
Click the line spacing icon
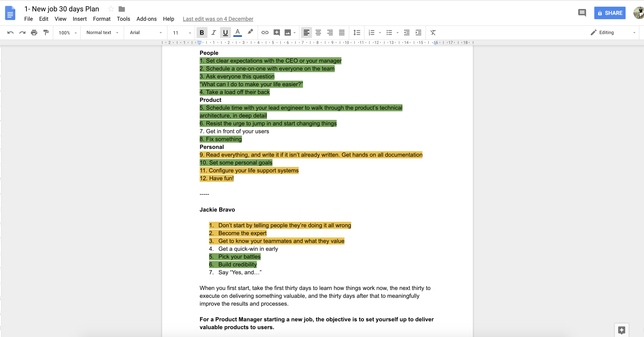[x=357, y=33]
